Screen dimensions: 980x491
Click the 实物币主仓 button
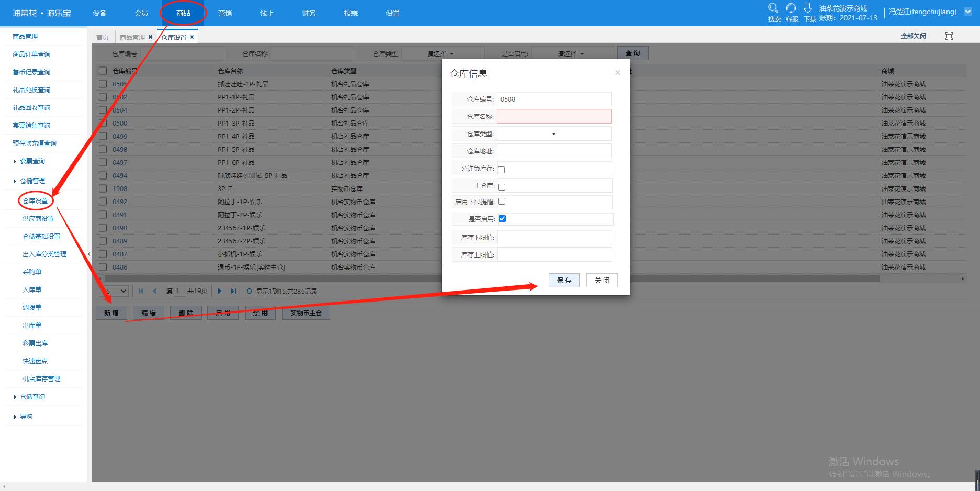click(306, 313)
